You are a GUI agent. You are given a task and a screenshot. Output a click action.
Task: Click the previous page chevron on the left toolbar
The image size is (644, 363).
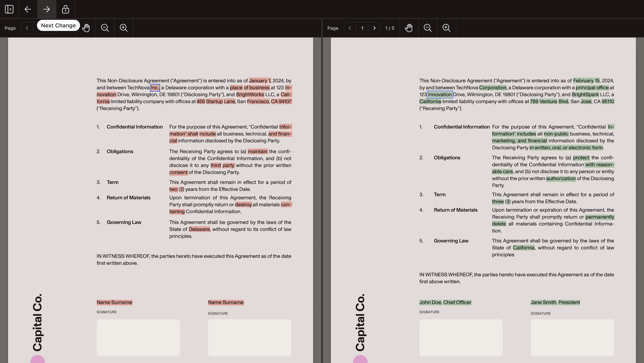27,28
